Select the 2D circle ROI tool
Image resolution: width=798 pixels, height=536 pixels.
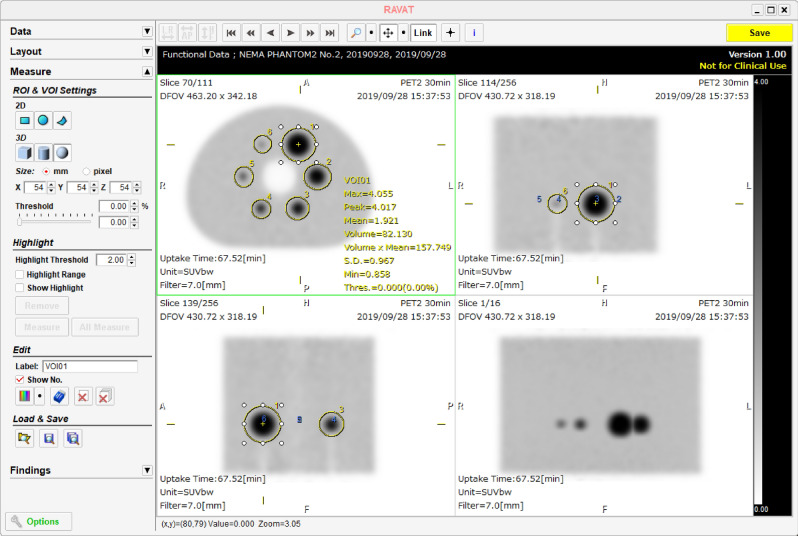coord(43,120)
